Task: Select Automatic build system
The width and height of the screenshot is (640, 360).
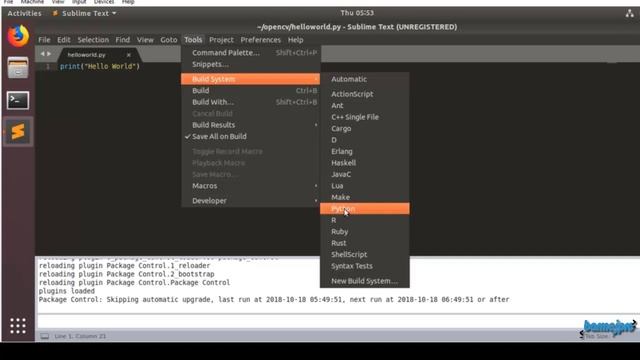Action: point(364,79)
